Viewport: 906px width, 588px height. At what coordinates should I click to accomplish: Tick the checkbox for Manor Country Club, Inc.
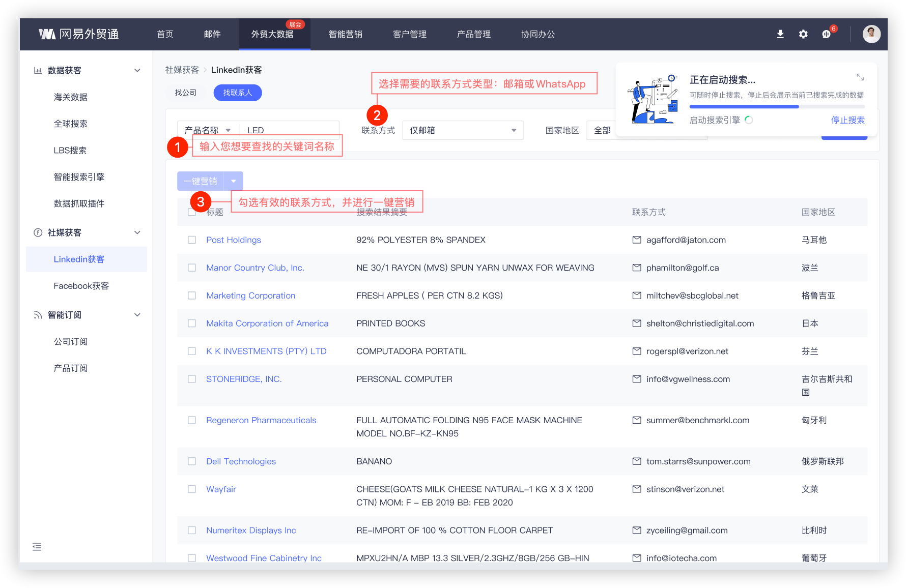(x=192, y=268)
